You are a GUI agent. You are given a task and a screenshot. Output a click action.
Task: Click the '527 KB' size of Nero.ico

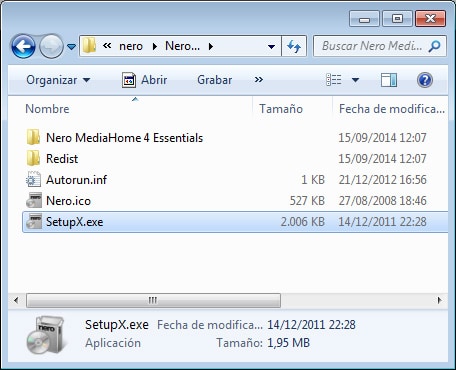307,201
